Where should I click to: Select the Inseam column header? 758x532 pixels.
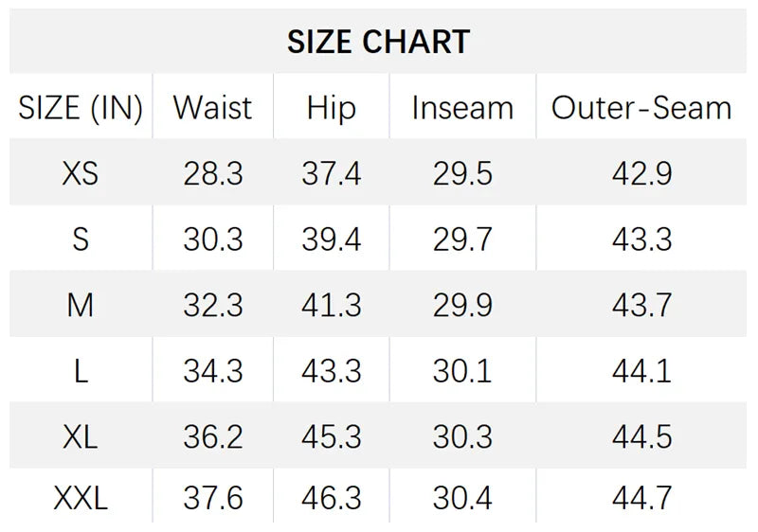click(x=462, y=108)
